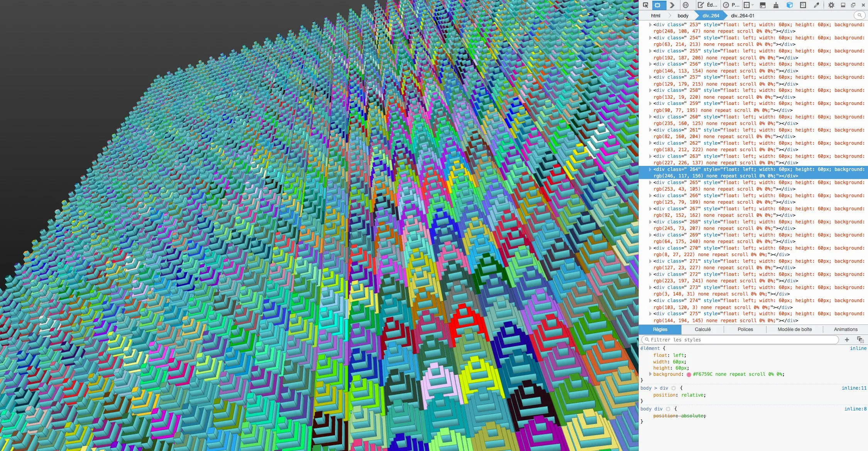Open the responsive frame dropdown arrow

[x=753, y=5]
